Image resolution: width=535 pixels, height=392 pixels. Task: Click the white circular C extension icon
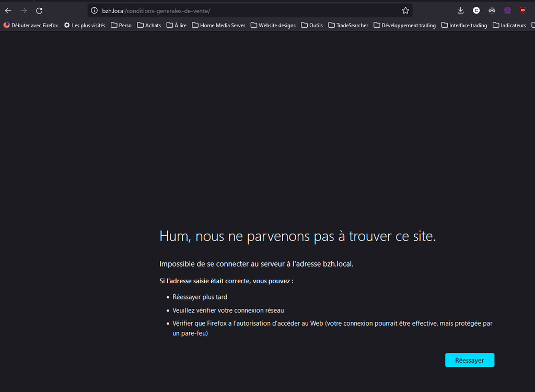tap(476, 10)
